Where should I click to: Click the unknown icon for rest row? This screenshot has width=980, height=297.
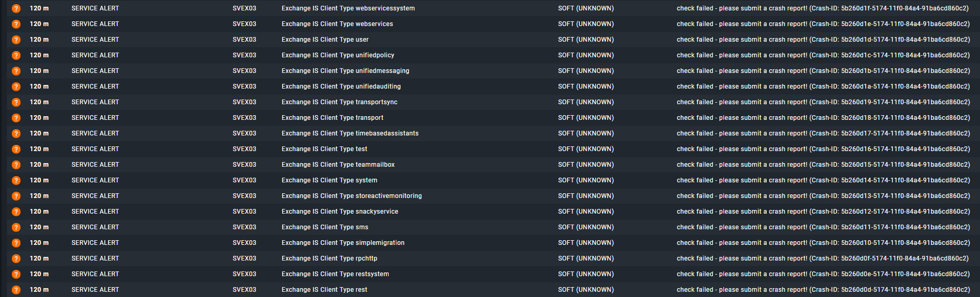tap(16, 290)
